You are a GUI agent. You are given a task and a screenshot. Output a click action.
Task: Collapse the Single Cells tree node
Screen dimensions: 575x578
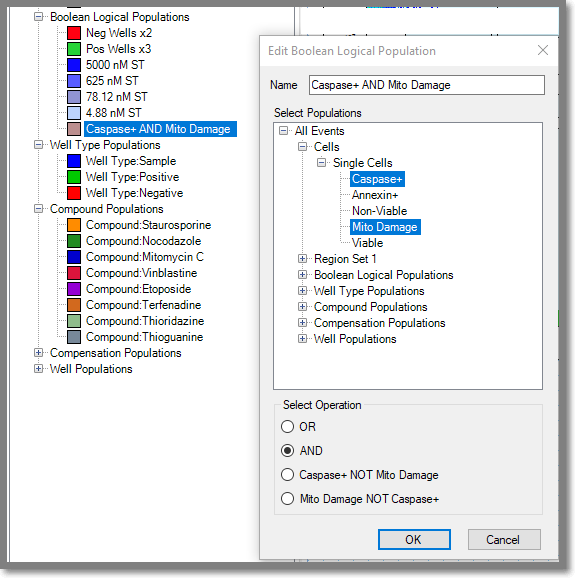click(x=321, y=163)
